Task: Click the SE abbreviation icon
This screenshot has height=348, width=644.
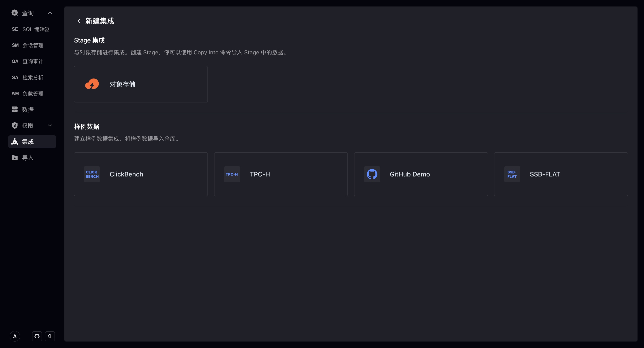Action: tap(15, 29)
